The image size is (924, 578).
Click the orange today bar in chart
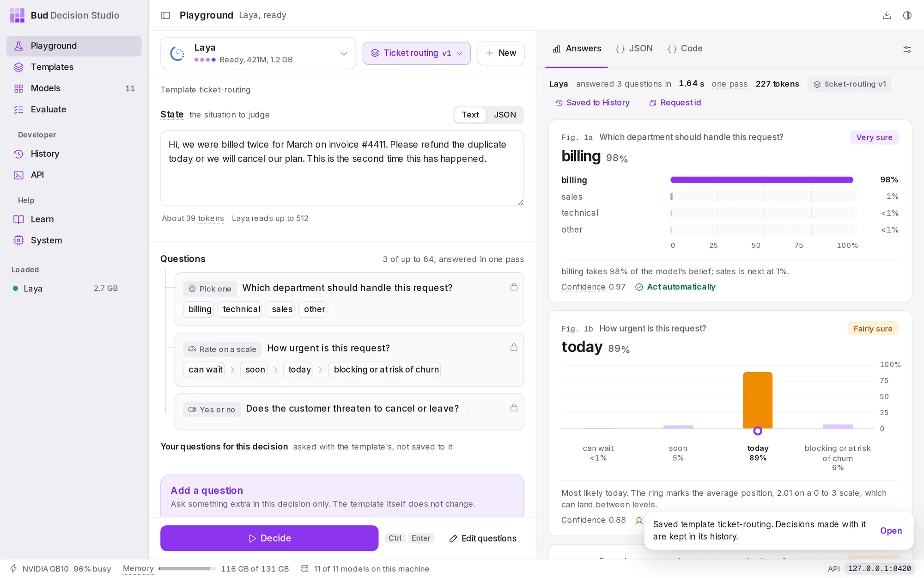758,400
